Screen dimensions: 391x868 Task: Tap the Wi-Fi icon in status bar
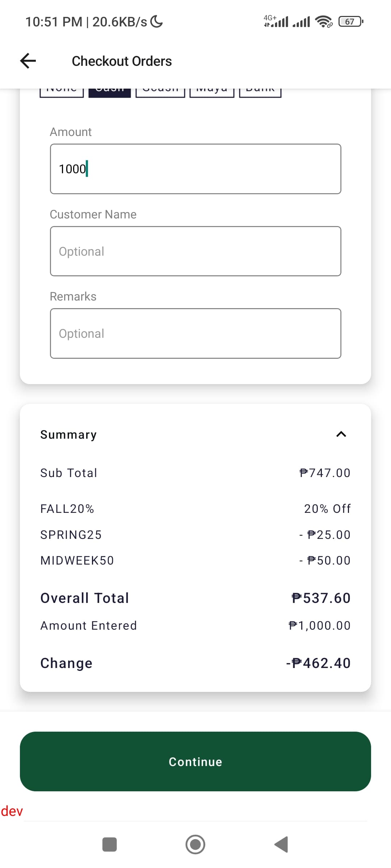(323, 22)
